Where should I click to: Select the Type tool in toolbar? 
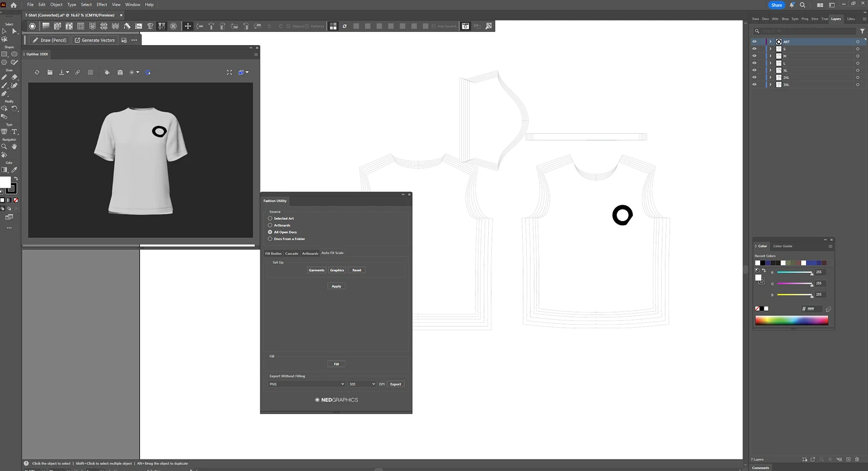click(x=14, y=132)
